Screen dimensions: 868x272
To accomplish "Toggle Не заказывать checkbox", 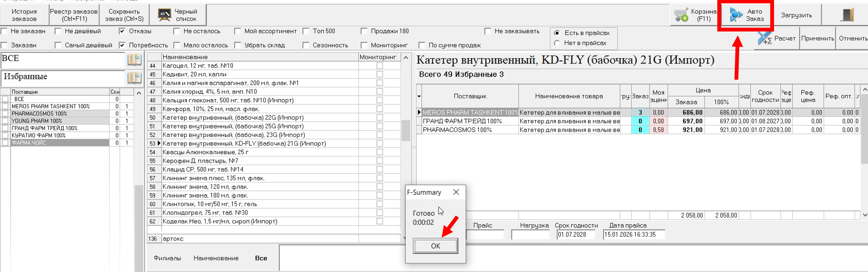I will point(488,31).
